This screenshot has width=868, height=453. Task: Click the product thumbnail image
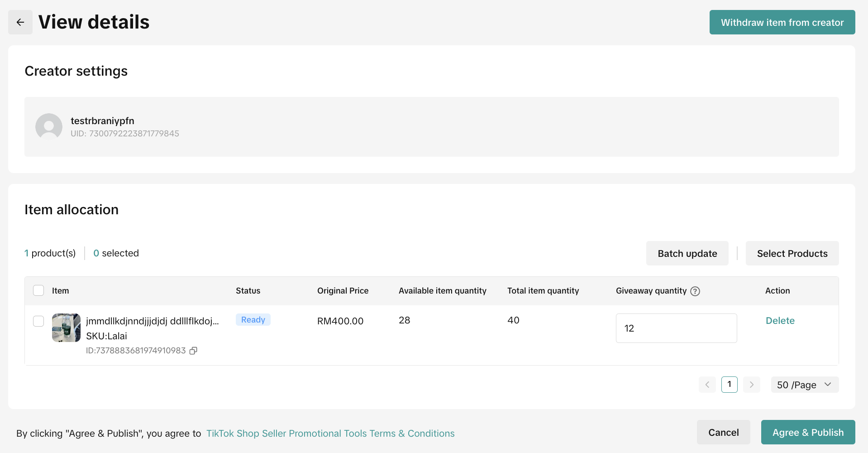[x=66, y=328]
